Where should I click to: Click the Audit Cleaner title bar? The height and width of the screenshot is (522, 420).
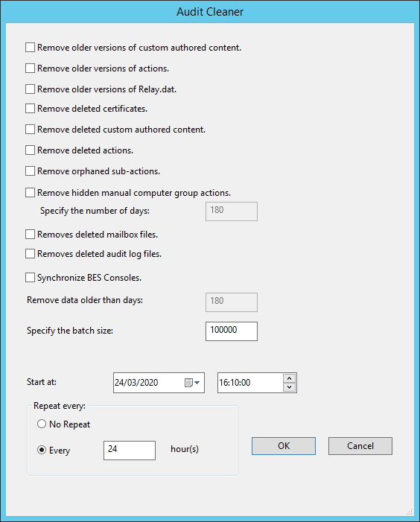coord(210,12)
